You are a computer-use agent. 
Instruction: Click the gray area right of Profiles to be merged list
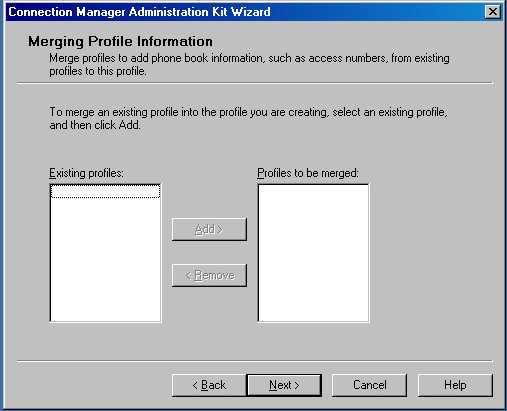[x=430, y=253]
